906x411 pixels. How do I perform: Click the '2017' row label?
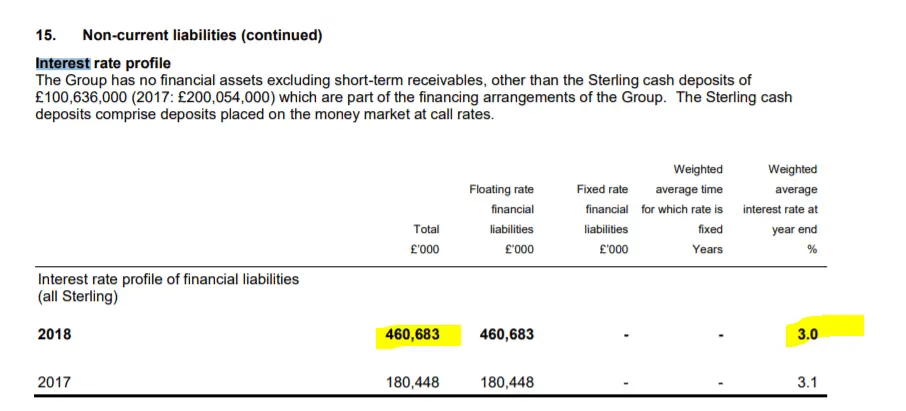(x=54, y=381)
